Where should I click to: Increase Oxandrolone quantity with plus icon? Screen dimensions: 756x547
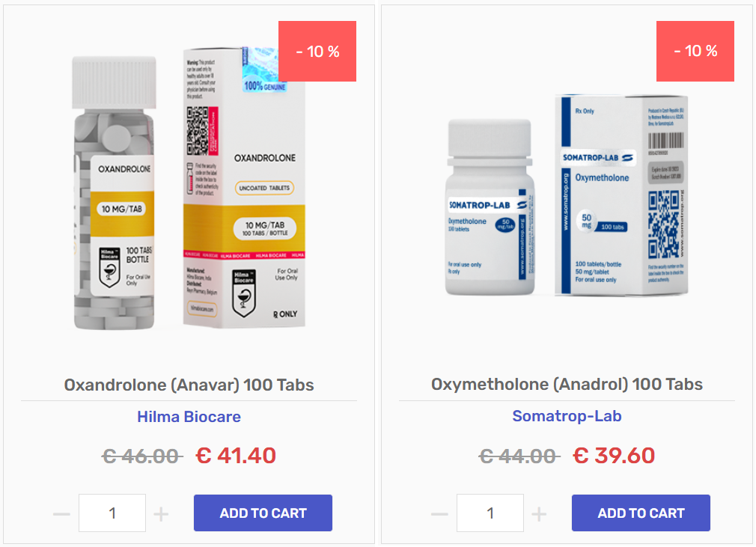pos(161,514)
